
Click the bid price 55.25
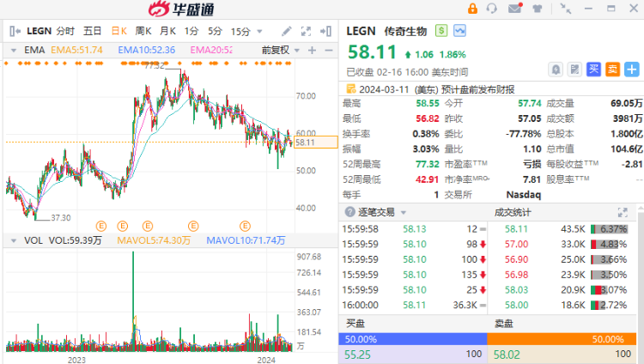click(357, 355)
